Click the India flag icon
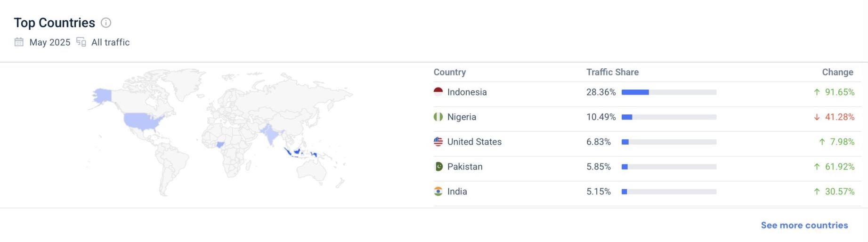 pos(438,192)
